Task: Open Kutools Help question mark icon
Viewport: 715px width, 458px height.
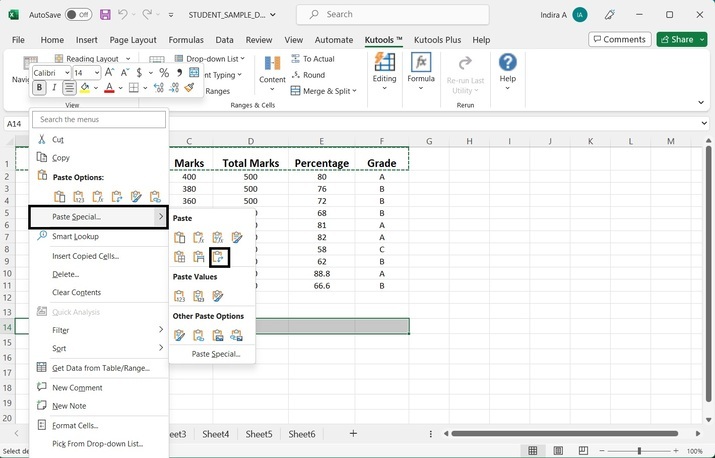Action: [507, 64]
